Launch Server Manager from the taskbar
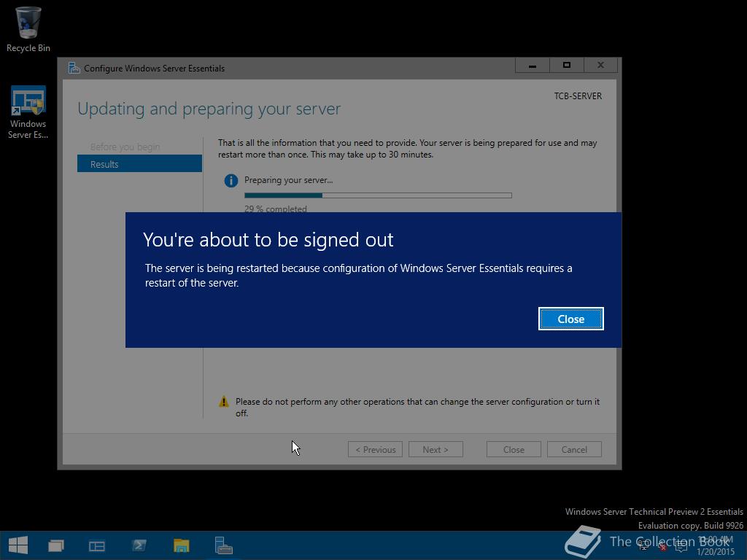This screenshot has height=560, width=747. pyautogui.click(x=97, y=545)
